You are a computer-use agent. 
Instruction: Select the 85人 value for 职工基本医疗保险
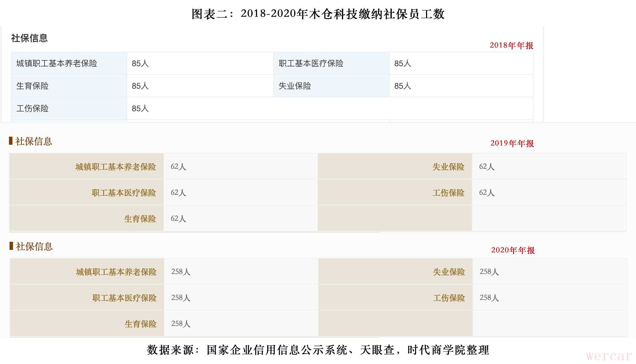click(403, 63)
